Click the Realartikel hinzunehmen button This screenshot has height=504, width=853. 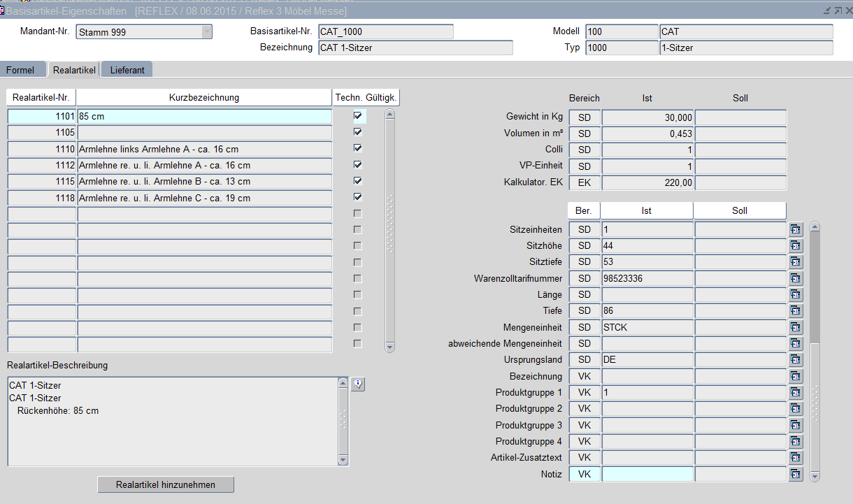(166, 484)
